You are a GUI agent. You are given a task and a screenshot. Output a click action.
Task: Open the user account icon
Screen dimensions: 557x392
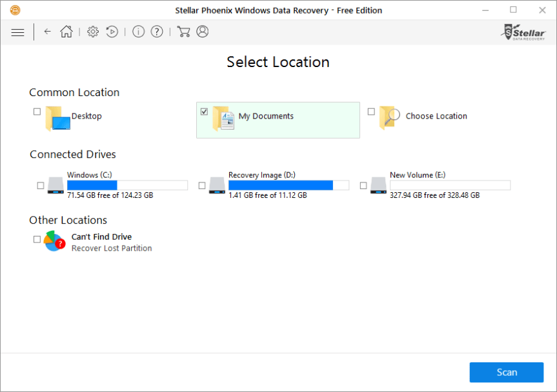coord(203,32)
